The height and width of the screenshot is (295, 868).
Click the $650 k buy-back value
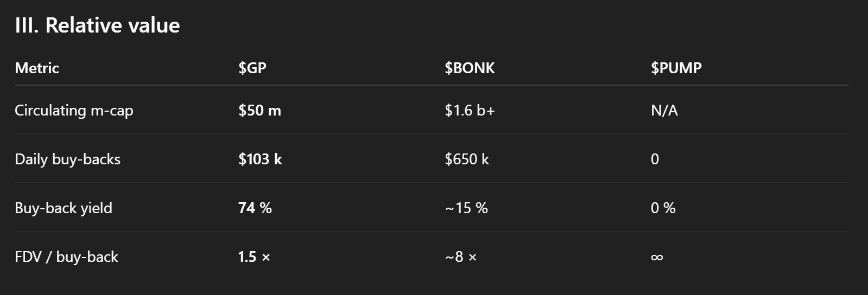(467, 159)
